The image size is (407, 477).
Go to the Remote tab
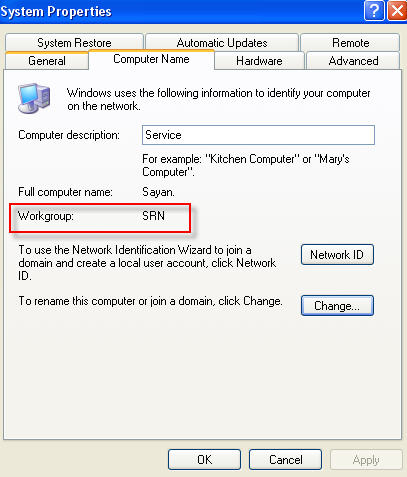tap(350, 42)
